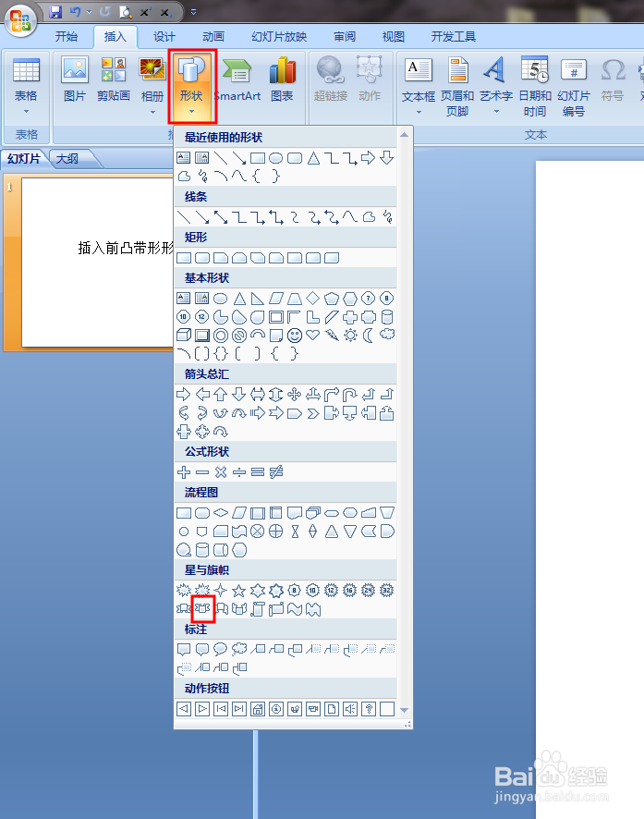Choose the Sound action button
Viewport: 644px width, 819px height.
pos(349,709)
